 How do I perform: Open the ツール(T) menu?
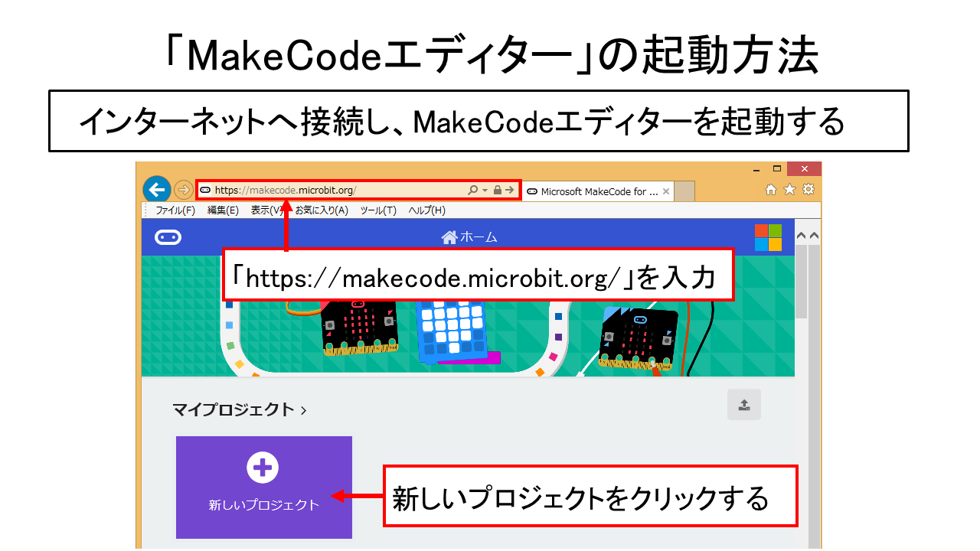378,210
